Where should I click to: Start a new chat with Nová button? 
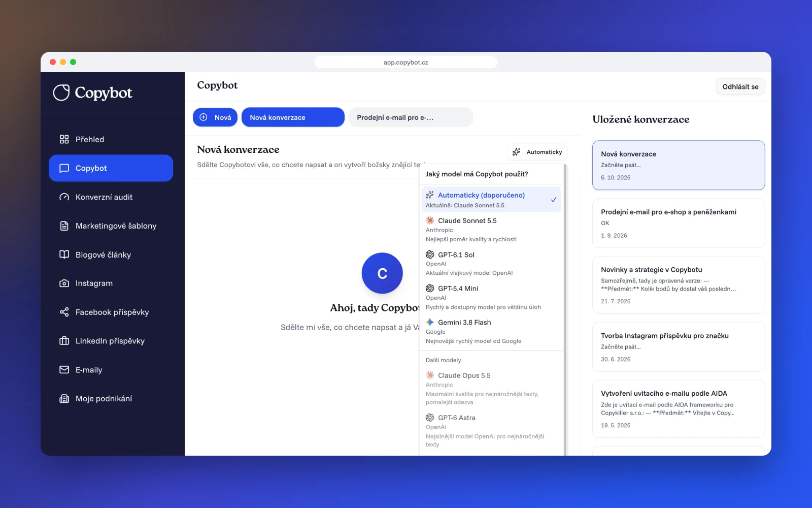[215, 117]
